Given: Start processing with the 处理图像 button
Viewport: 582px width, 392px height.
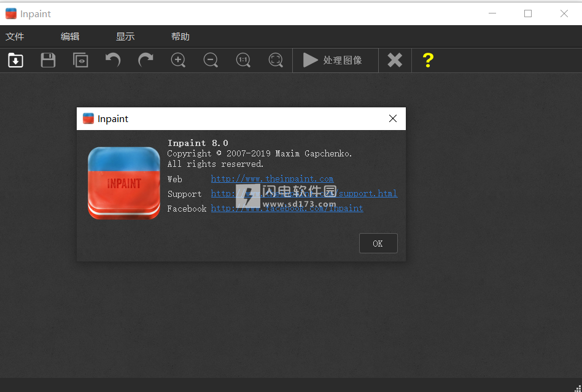Looking at the screenshot, I should 336,60.
